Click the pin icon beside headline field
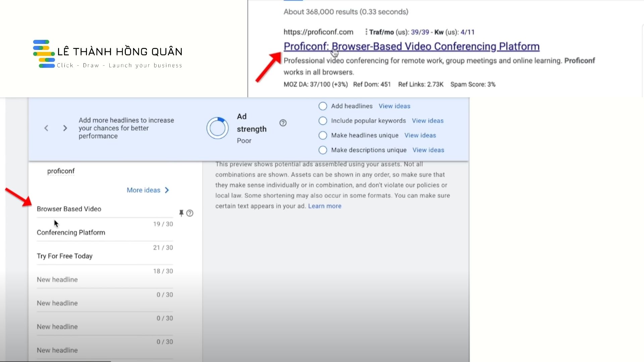Viewport: 644px width, 362px height. point(181,213)
